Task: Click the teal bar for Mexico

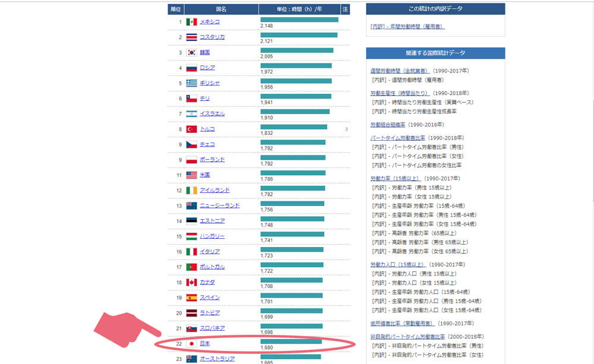Action: click(299, 20)
